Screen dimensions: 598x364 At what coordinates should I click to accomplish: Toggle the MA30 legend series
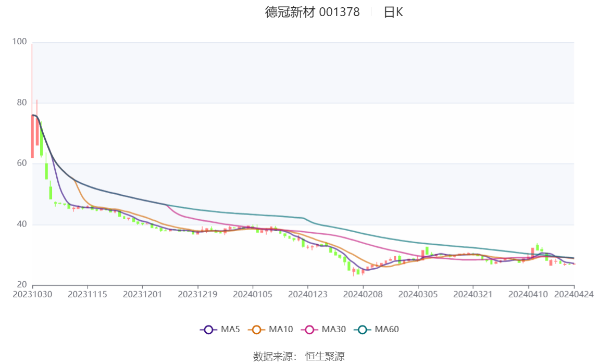pyautogui.click(x=323, y=330)
